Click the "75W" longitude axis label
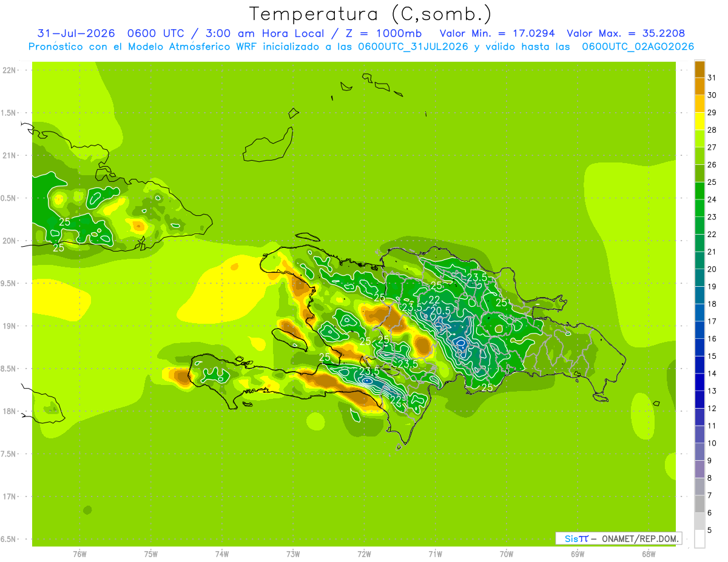Viewport: 728px width, 562px height. (x=151, y=554)
